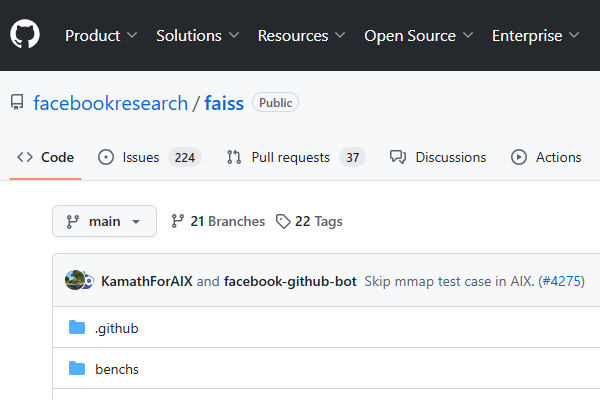Open the facebookresearch owner page
Image resolution: width=600 pixels, height=400 pixels.
[111, 103]
